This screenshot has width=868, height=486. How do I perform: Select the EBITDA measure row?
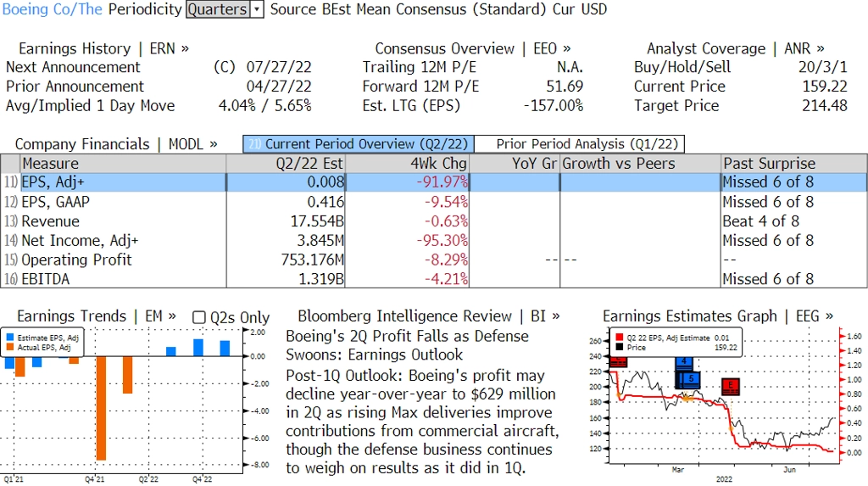(x=434, y=279)
